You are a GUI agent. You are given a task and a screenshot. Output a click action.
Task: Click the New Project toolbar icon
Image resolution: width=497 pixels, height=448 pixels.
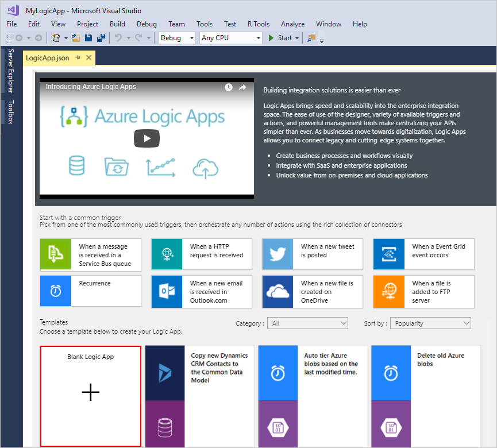tap(56, 37)
